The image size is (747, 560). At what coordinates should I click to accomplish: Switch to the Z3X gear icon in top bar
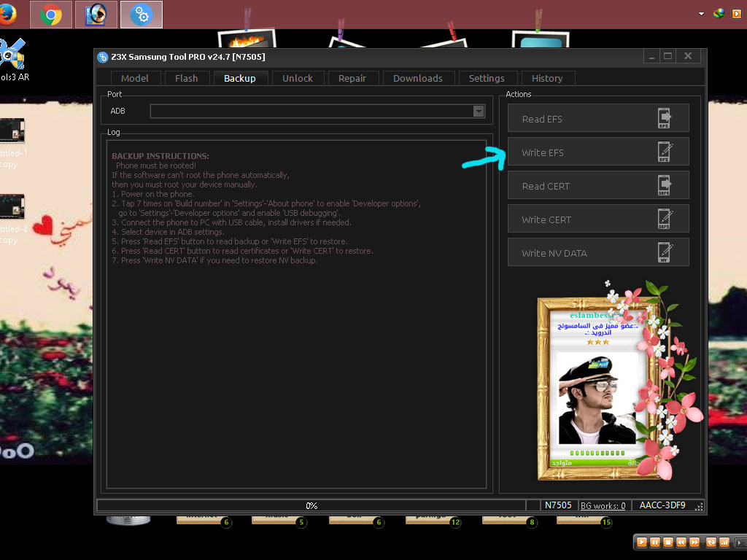[x=141, y=15]
